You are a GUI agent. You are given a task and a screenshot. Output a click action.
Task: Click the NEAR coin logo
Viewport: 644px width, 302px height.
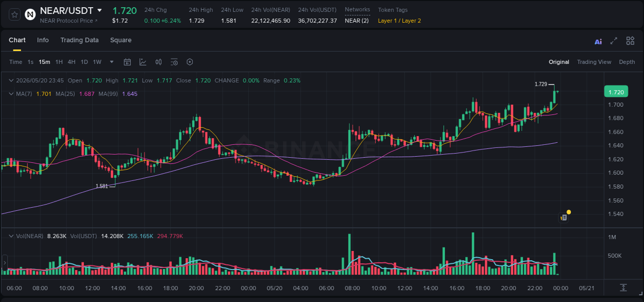click(31, 14)
